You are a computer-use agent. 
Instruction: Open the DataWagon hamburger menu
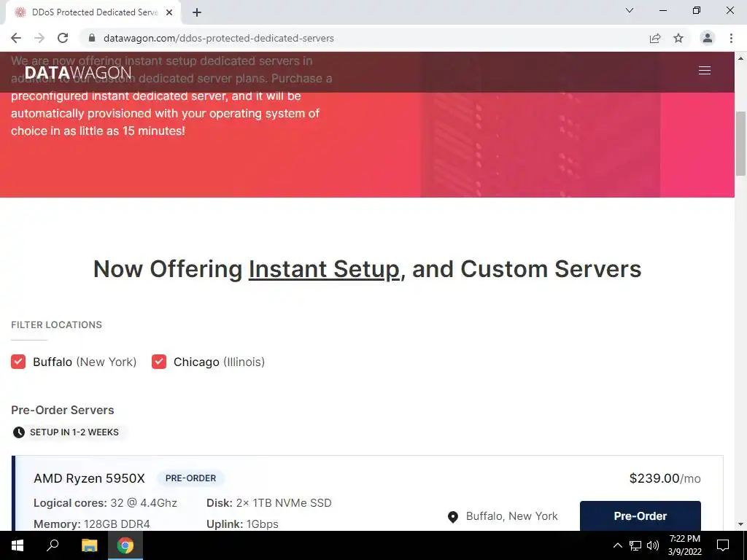coord(704,71)
